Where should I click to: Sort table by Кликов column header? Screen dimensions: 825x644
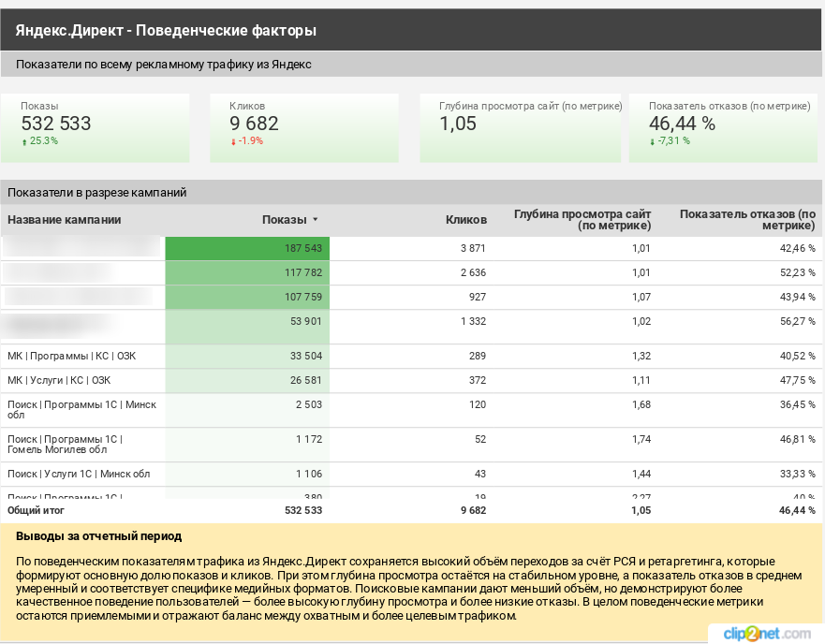tap(465, 220)
